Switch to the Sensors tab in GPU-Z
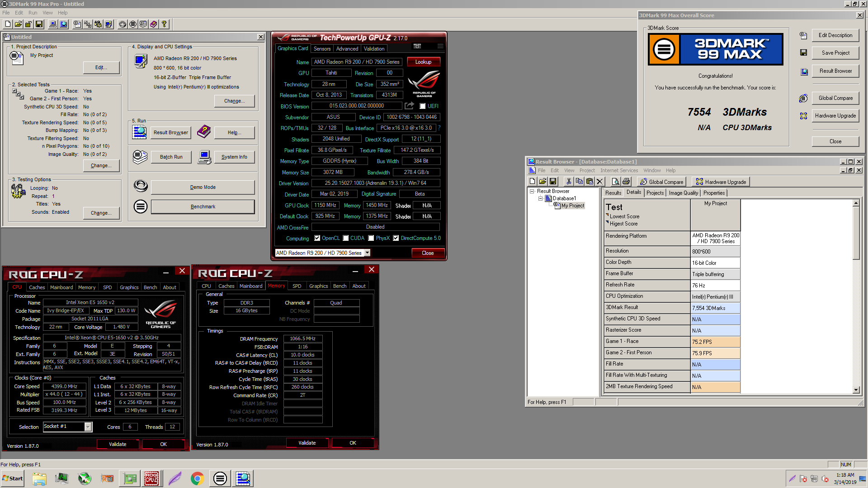The image size is (868, 488). (x=322, y=49)
